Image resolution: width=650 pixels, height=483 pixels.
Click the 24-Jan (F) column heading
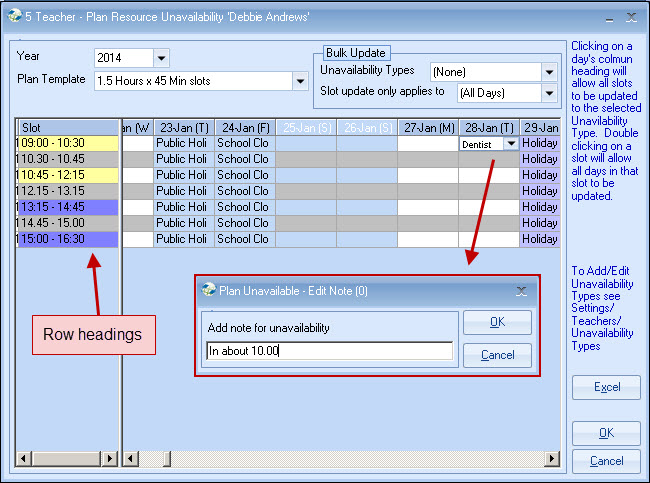(x=244, y=127)
